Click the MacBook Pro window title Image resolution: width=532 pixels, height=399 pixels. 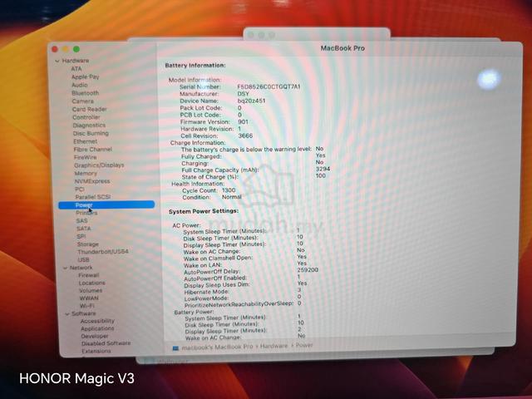(342, 48)
